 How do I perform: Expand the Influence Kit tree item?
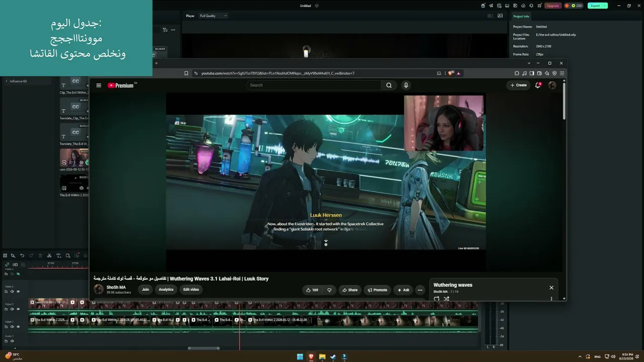coord(7,81)
